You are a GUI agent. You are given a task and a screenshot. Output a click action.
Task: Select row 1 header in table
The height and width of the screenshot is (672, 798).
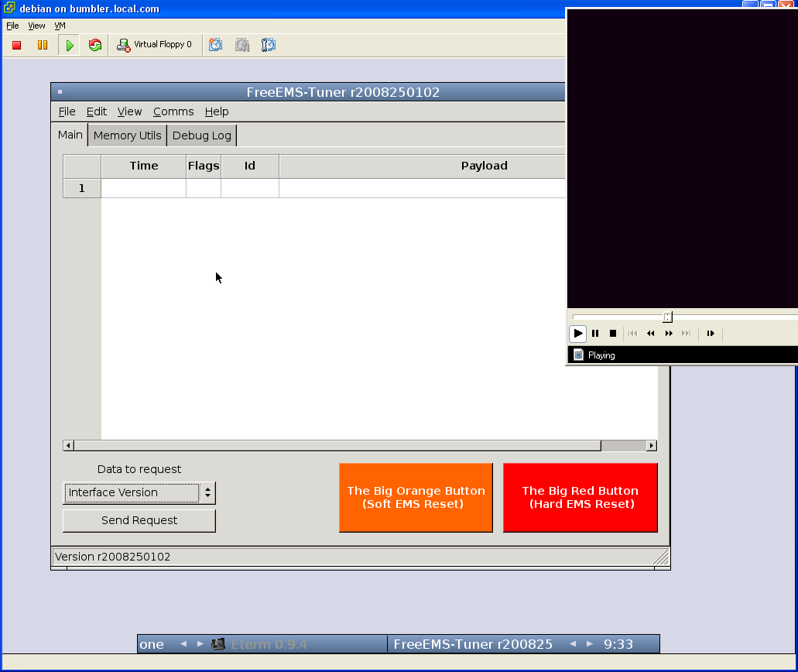[81, 188]
